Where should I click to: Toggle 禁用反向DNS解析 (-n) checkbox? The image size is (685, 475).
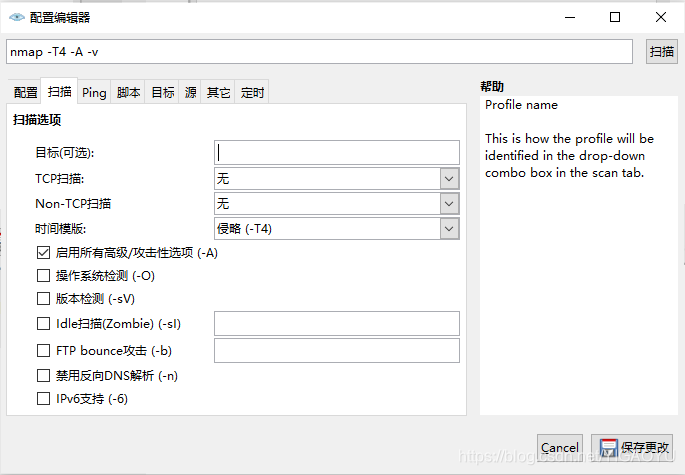point(43,376)
